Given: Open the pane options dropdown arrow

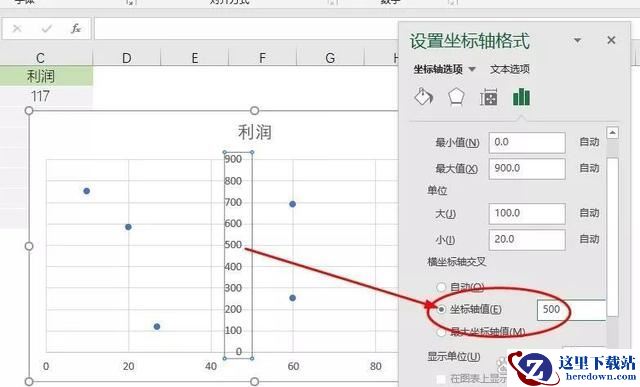Looking at the screenshot, I should [578, 40].
